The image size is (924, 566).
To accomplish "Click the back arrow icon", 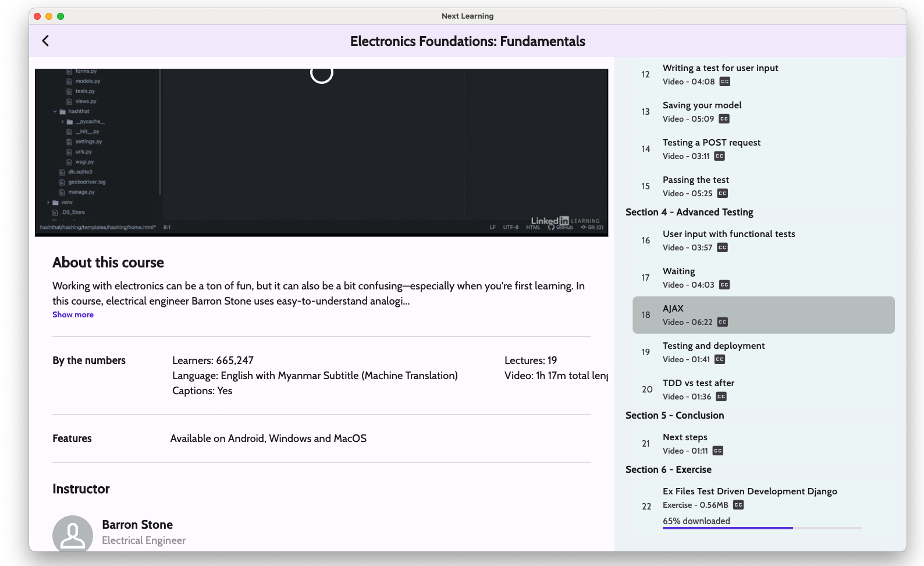I will tap(45, 41).
